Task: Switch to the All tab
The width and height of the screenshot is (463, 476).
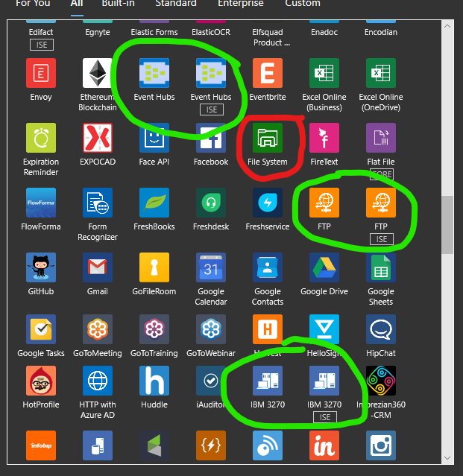Action: pyautogui.click(x=77, y=3)
